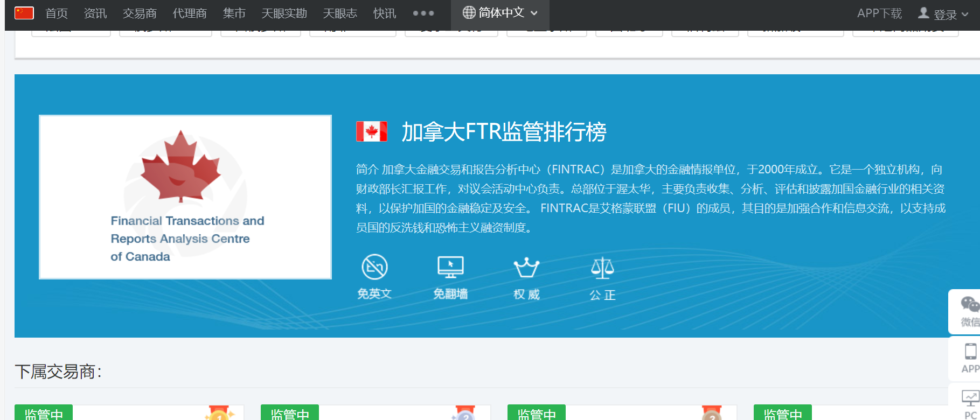
Task: Click the 权威 crown icon
Action: tap(526, 267)
